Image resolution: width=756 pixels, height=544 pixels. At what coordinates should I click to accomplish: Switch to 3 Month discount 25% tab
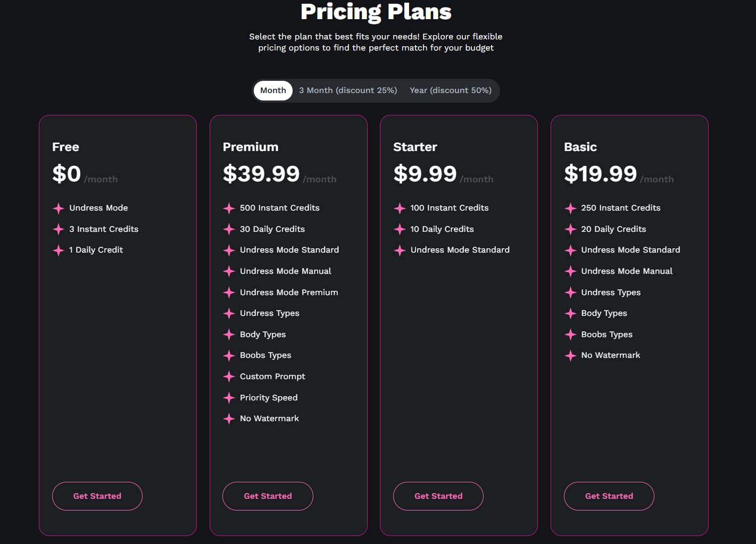click(348, 90)
